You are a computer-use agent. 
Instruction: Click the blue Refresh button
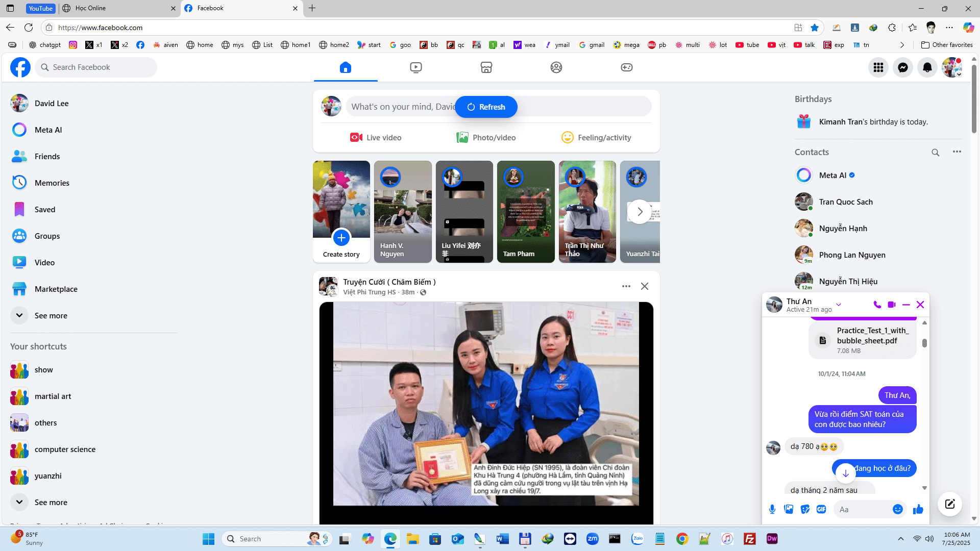tap(486, 107)
